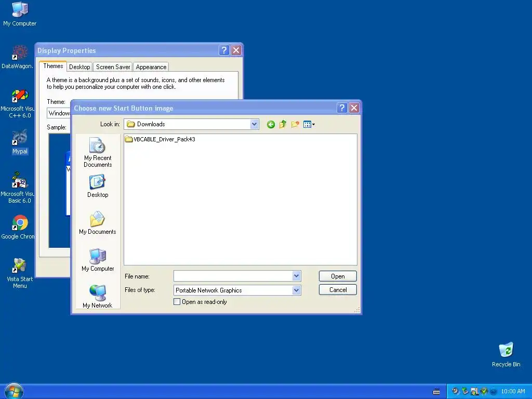Image resolution: width=532 pixels, height=399 pixels.
Task: Select the VBCABLE_Driver_Pack43 folder
Action: [x=160, y=139]
